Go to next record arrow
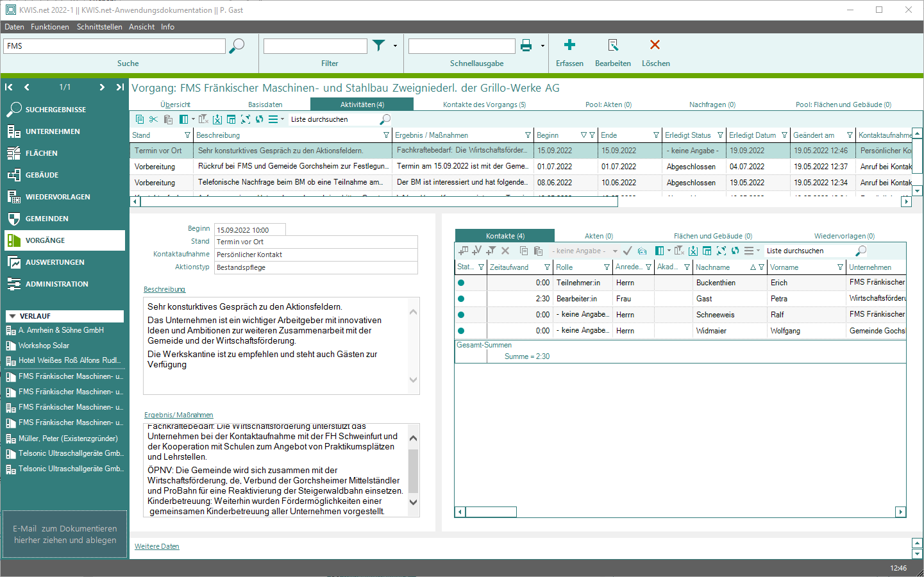Viewport: 924px width, 577px height. point(102,87)
